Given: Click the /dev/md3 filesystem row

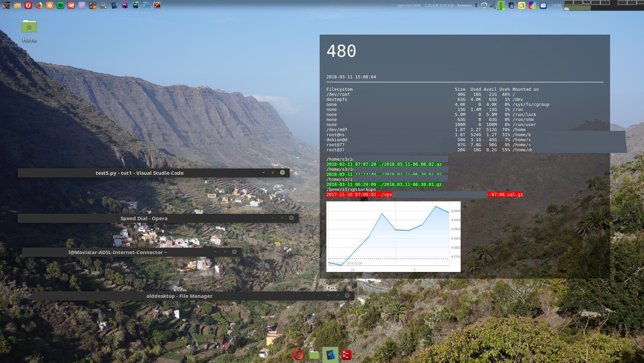Looking at the screenshot, I should coord(426,130).
